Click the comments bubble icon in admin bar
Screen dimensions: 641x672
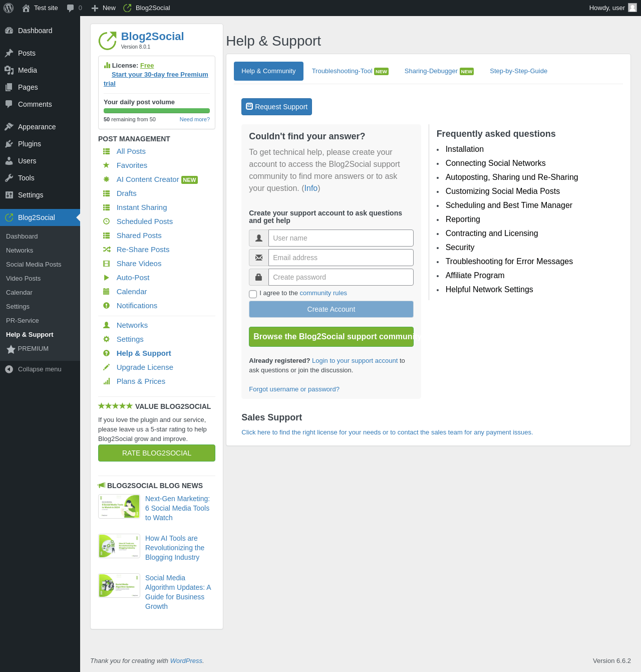(71, 8)
